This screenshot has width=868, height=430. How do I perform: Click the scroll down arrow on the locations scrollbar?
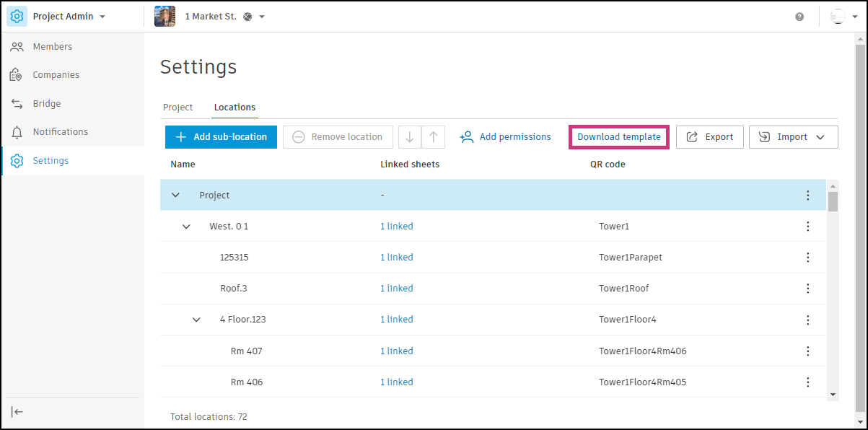point(833,394)
